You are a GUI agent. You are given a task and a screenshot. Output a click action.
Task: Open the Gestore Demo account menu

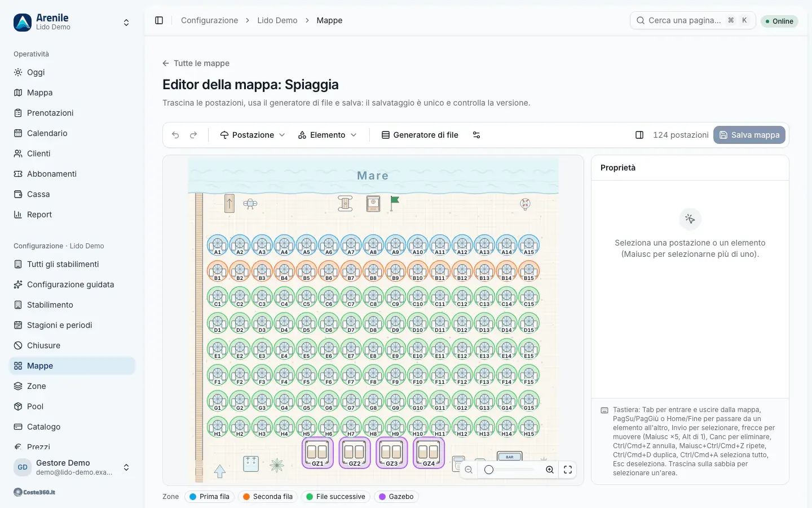72,467
